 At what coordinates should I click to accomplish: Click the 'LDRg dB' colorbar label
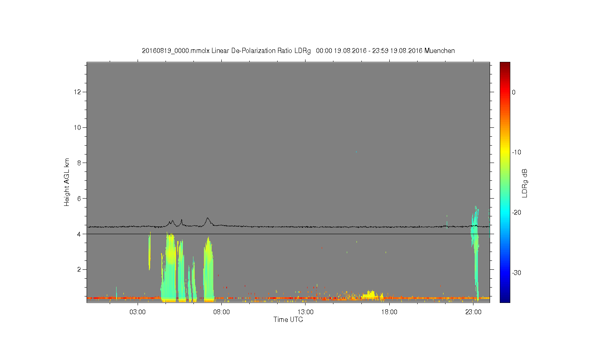point(525,183)
